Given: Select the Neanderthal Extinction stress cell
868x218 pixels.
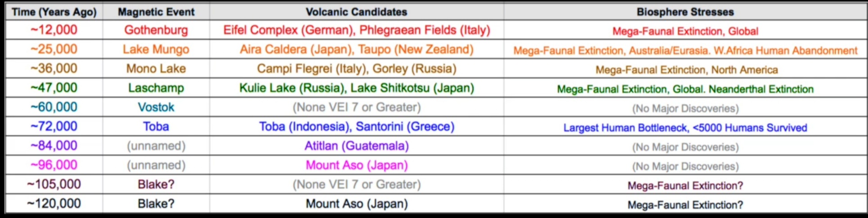Looking at the screenshot, I should click(685, 89).
